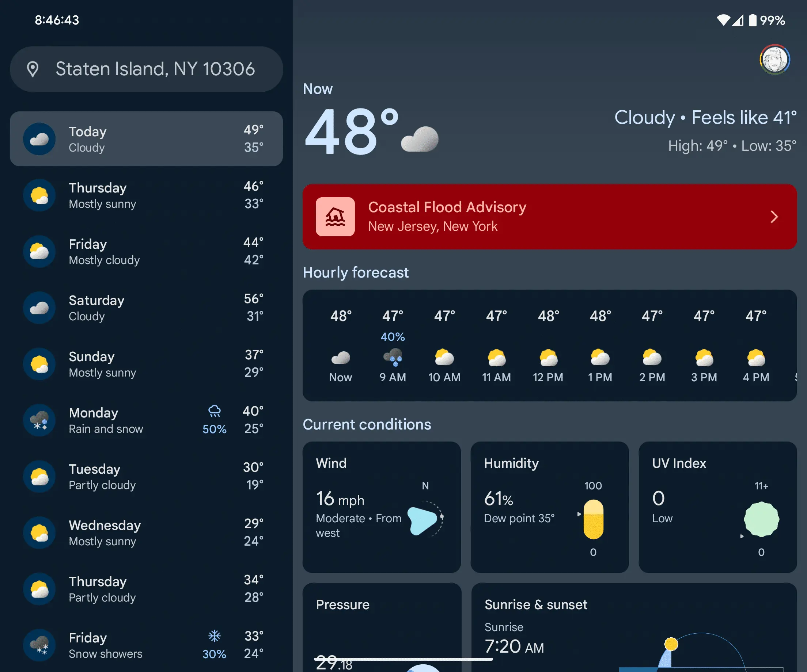
Task: Click the large cloud icon beside 48°
Action: click(x=420, y=139)
